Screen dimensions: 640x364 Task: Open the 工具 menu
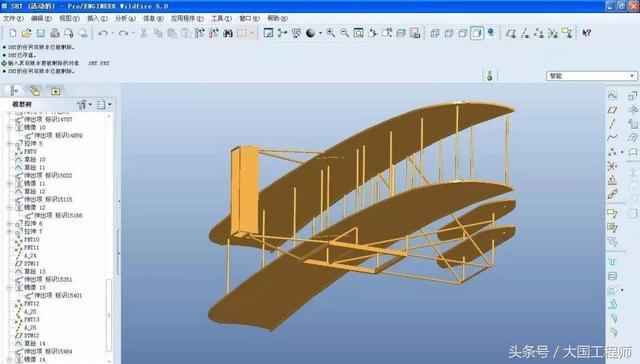coord(221,18)
